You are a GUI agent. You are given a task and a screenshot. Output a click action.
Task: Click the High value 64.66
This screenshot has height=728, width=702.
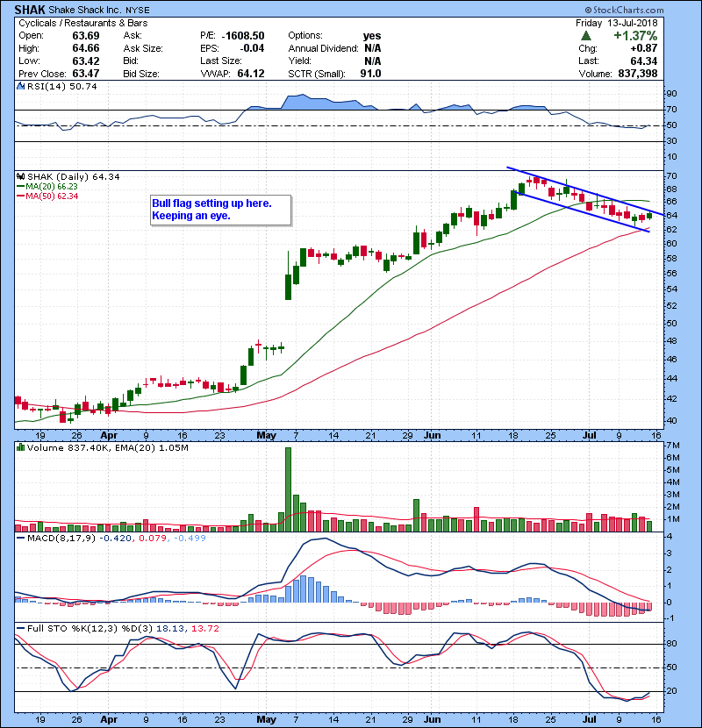click(x=85, y=48)
